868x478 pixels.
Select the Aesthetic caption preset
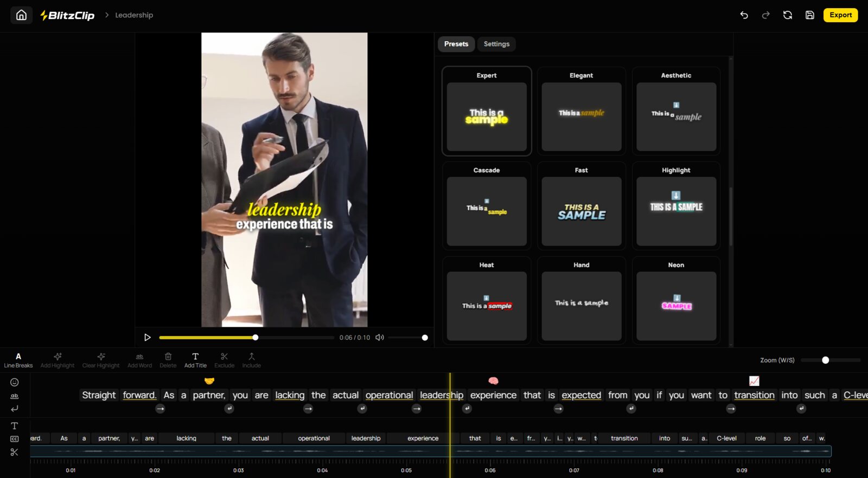coord(676,111)
